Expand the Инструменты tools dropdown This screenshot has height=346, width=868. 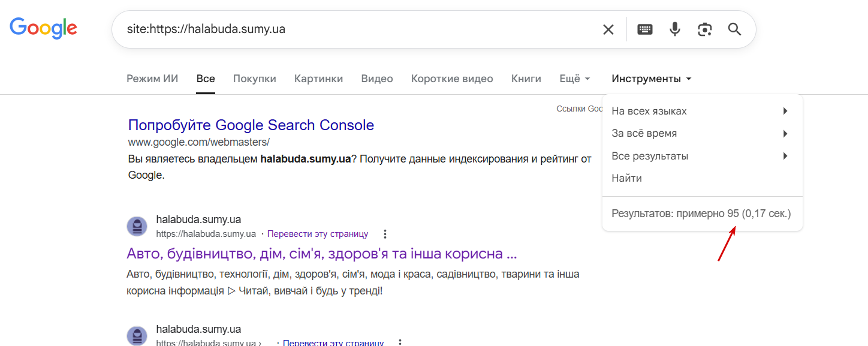click(652, 79)
